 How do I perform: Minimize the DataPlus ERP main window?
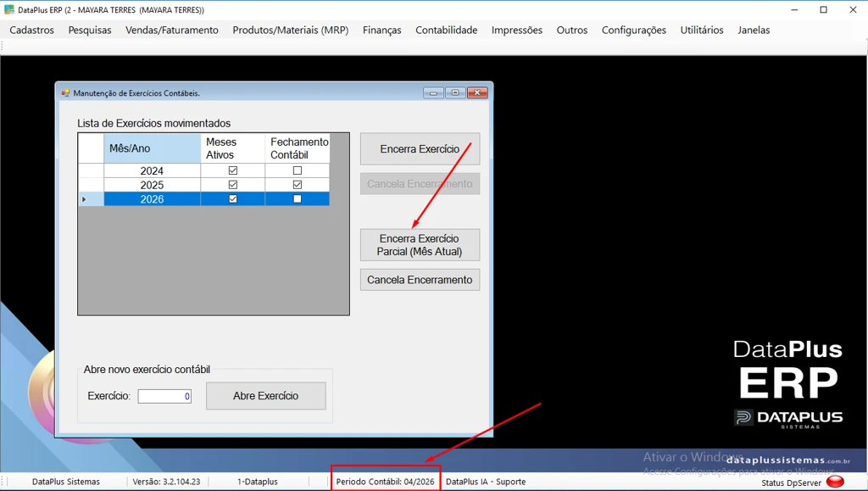(794, 9)
